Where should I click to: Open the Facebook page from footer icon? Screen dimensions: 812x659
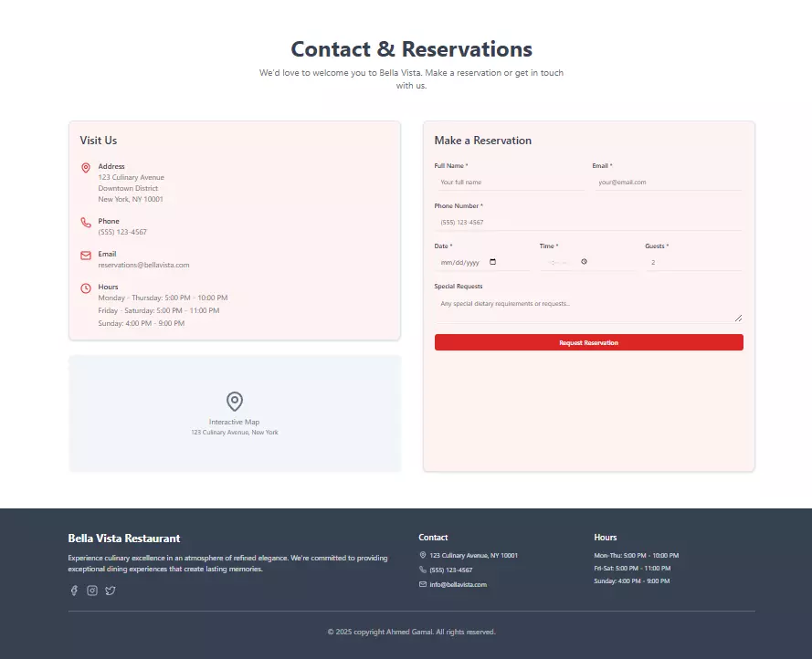pos(74,591)
